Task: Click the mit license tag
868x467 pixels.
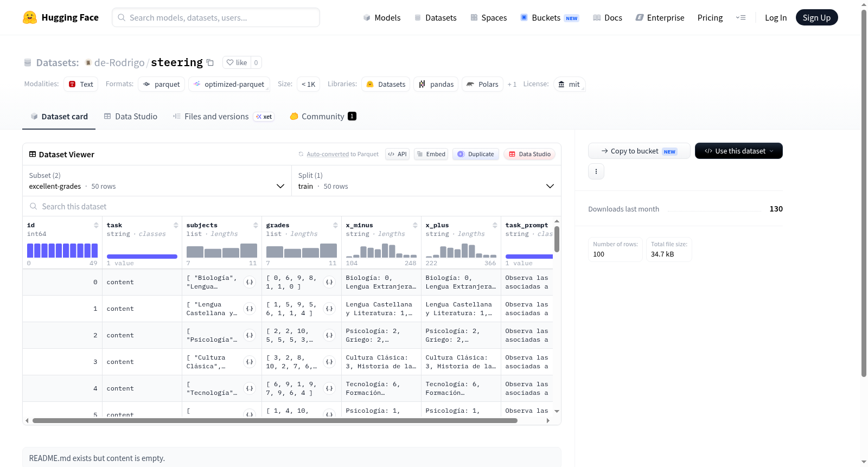Action: pos(569,84)
